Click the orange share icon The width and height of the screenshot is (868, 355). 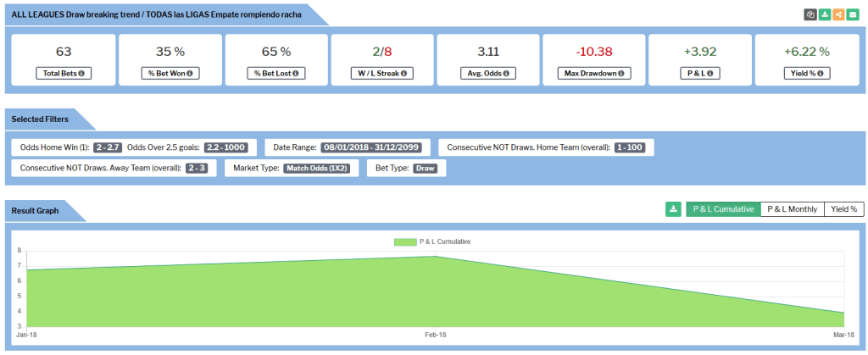[837, 14]
